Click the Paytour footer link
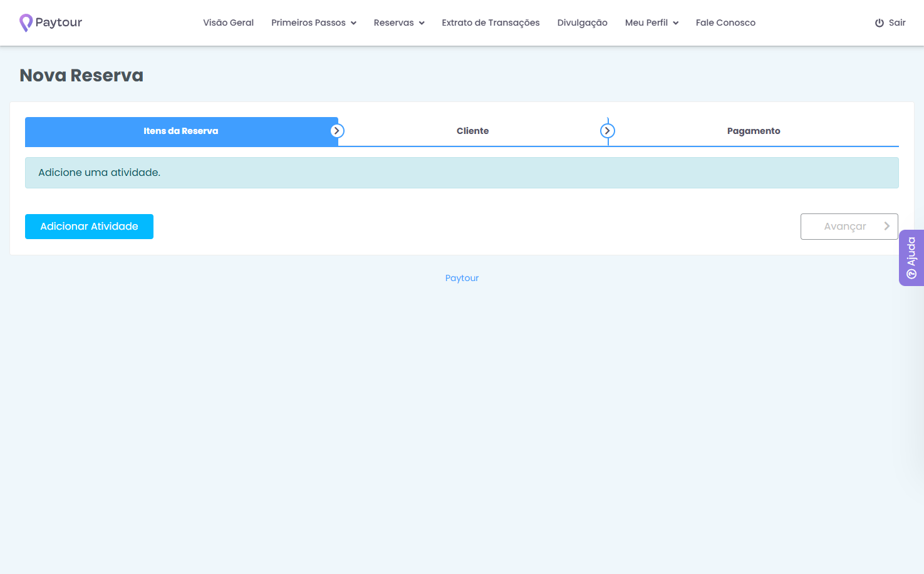This screenshot has height=574, width=924. pyautogui.click(x=462, y=278)
